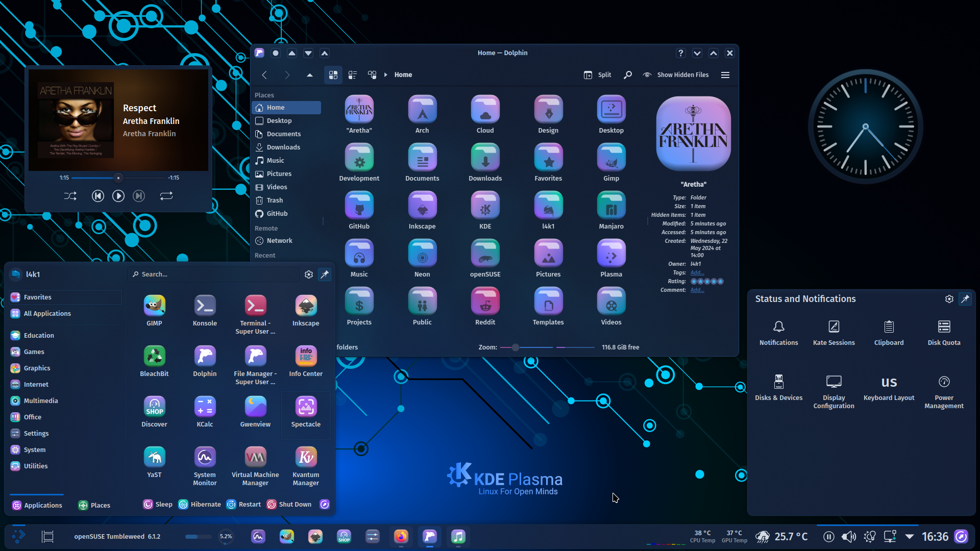Viewport: 980px width, 551px height.
Task: Open the Reddit folder in Dolphin
Action: pyautogui.click(x=485, y=307)
